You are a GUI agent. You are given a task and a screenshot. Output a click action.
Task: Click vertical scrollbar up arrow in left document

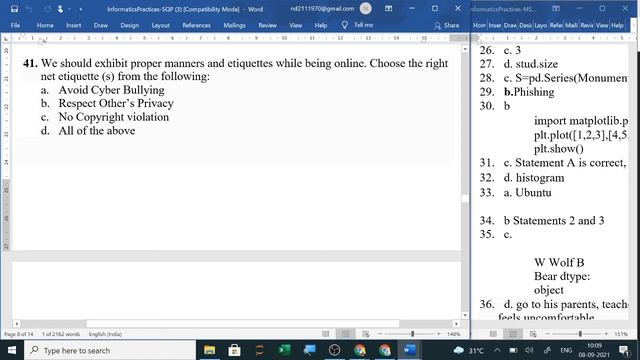465,49
